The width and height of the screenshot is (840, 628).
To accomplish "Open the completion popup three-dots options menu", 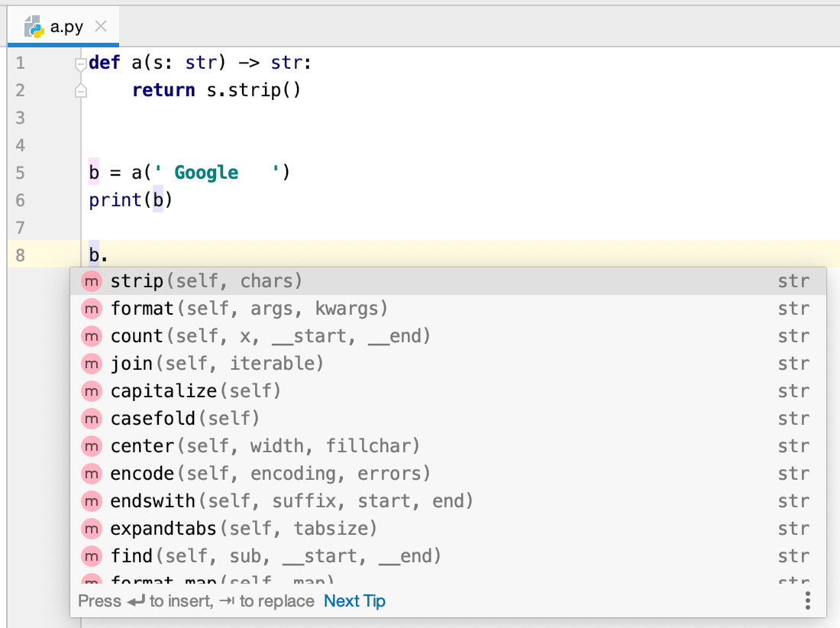I will click(807, 601).
